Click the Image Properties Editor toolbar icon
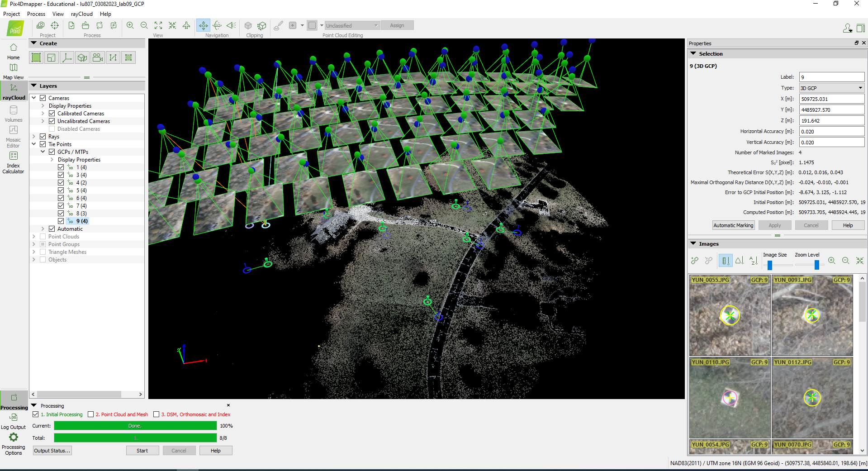The width and height of the screenshot is (868, 471). [x=40, y=25]
